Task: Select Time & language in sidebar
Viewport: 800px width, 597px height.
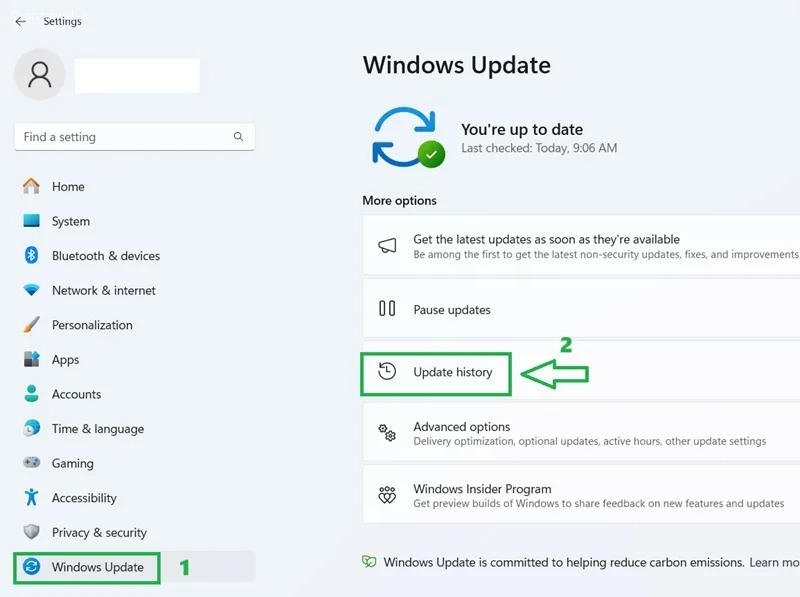Action: click(134, 429)
